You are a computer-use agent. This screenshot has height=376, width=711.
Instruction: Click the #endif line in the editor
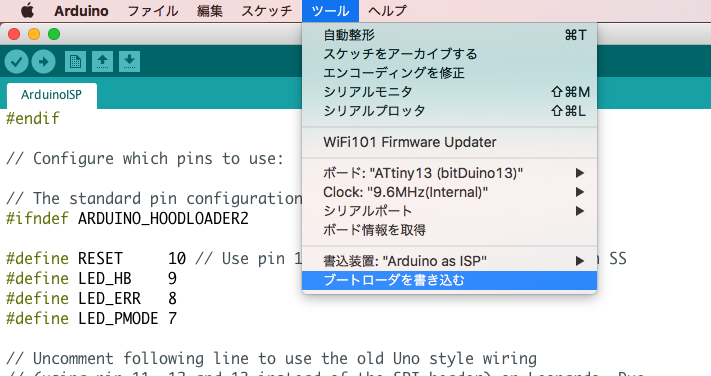tap(33, 119)
